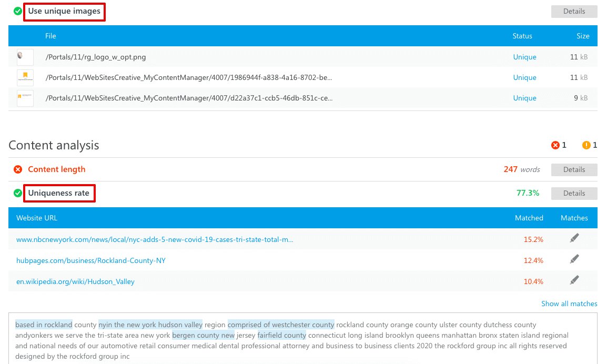Click the File column header
Image resolution: width=607 pixels, height=364 pixels.
50,36
